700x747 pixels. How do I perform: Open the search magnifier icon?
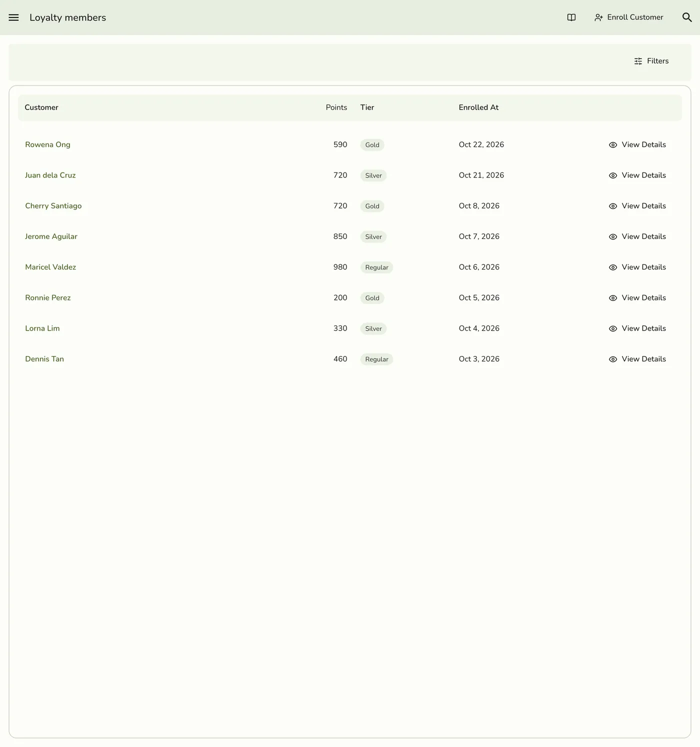pyautogui.click(x=687, y=17)
